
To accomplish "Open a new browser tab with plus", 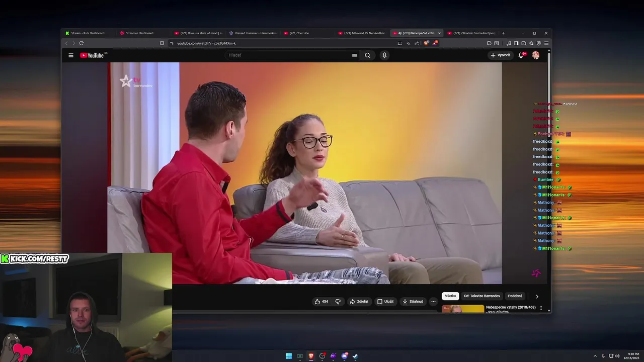I will click(x=503, y=33).
